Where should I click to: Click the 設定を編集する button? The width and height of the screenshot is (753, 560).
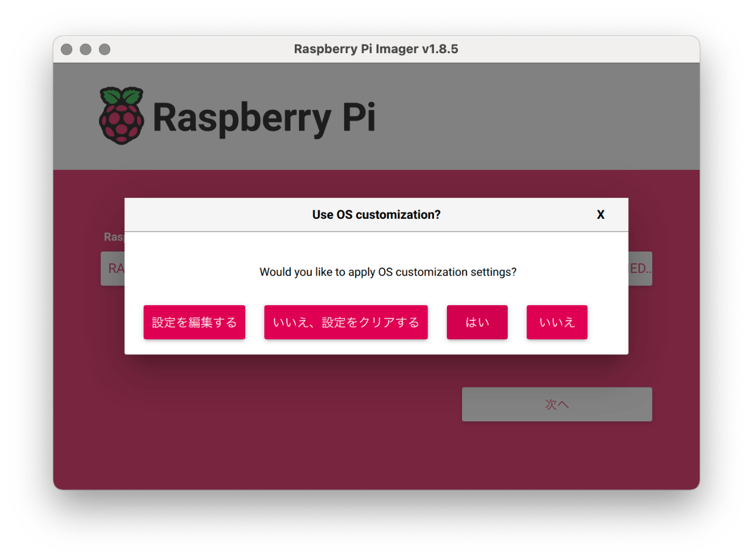pyautogui.click(x=194, y=322)
